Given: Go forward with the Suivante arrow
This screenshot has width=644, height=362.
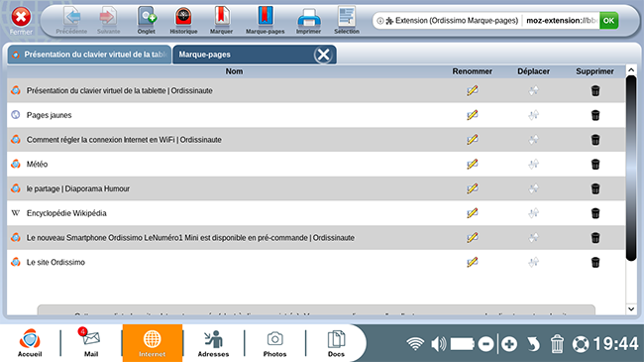Looking at the screenshot, I should [x=108, y=20].
